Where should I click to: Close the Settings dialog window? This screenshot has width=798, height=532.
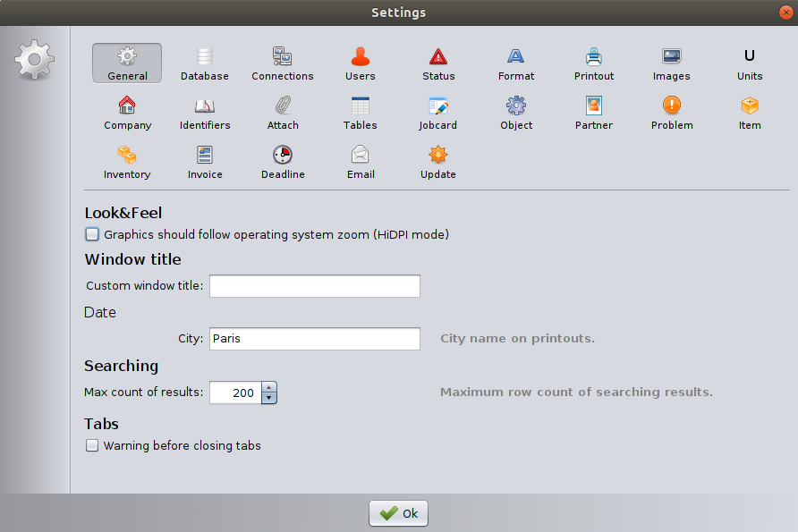pyautogui.click(x=785, y=12)
